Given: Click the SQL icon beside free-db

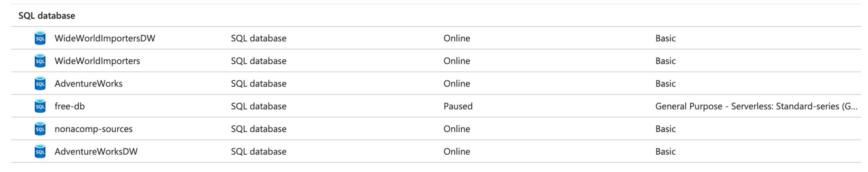Looking at the screenshot, I should click(40, 106).
